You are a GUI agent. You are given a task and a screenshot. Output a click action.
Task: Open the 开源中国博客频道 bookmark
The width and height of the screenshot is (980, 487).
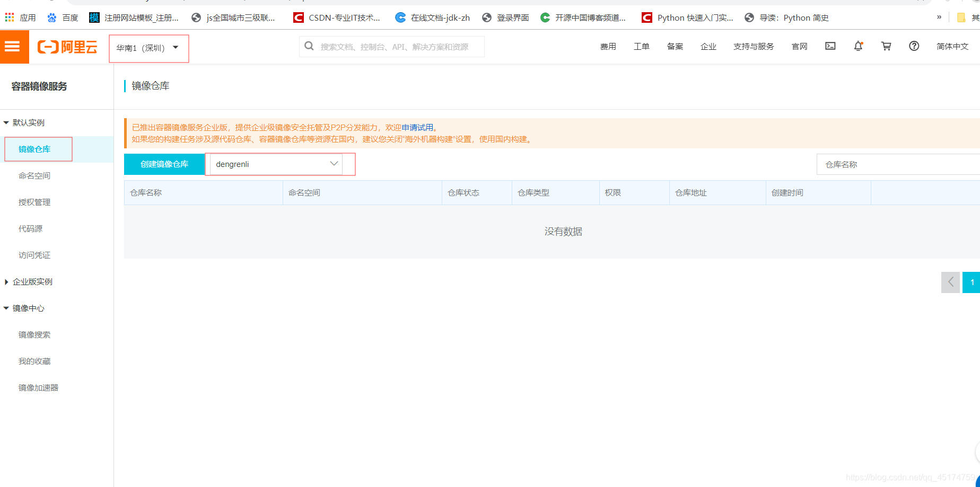tap(583, 17)
